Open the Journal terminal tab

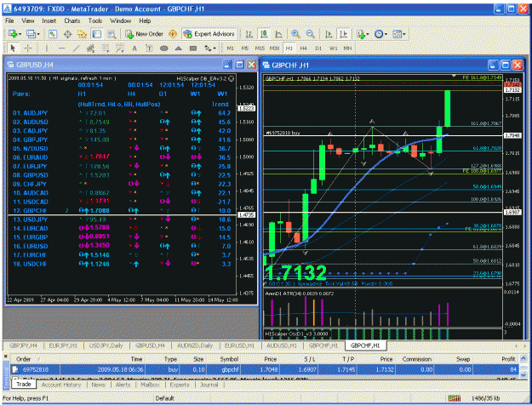209,385
